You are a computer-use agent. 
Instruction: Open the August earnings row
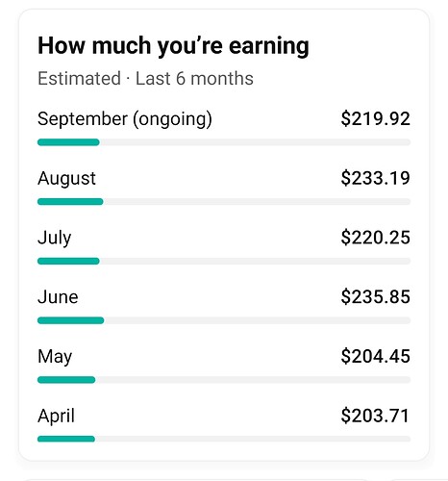[x=224, y=187]
